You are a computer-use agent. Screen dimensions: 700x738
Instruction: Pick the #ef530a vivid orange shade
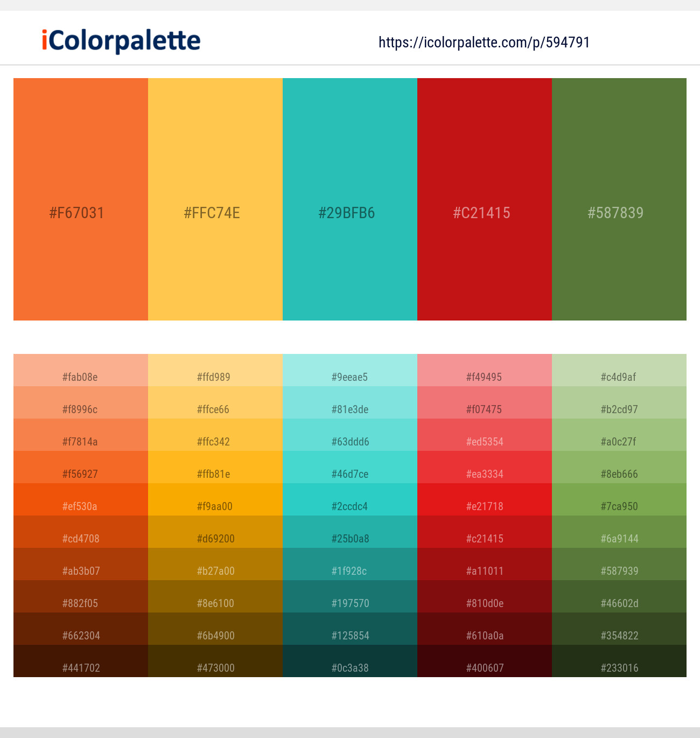(81, 500)
